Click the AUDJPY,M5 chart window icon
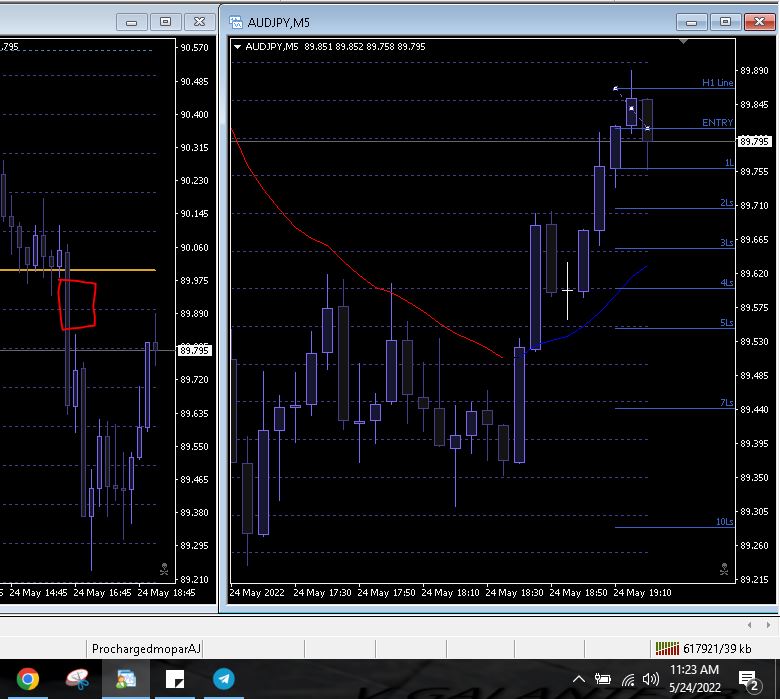This screenshot has width=780, height=699. [236, 22]
